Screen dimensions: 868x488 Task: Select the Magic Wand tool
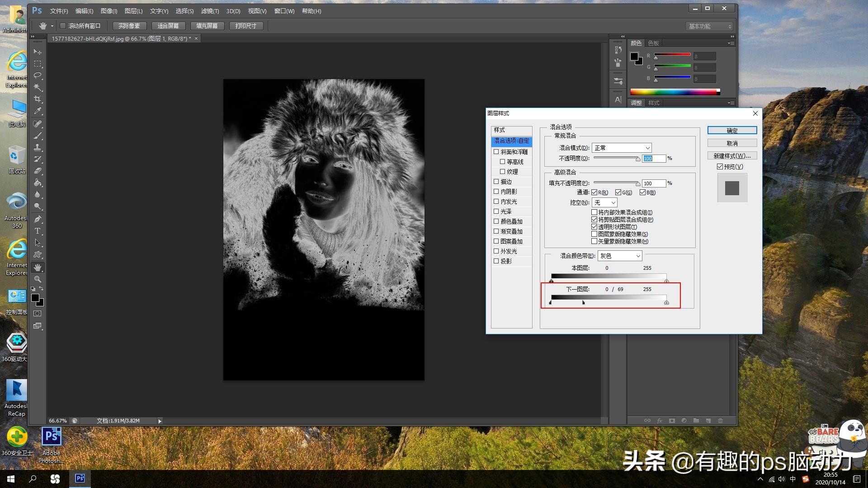point(38,87)
